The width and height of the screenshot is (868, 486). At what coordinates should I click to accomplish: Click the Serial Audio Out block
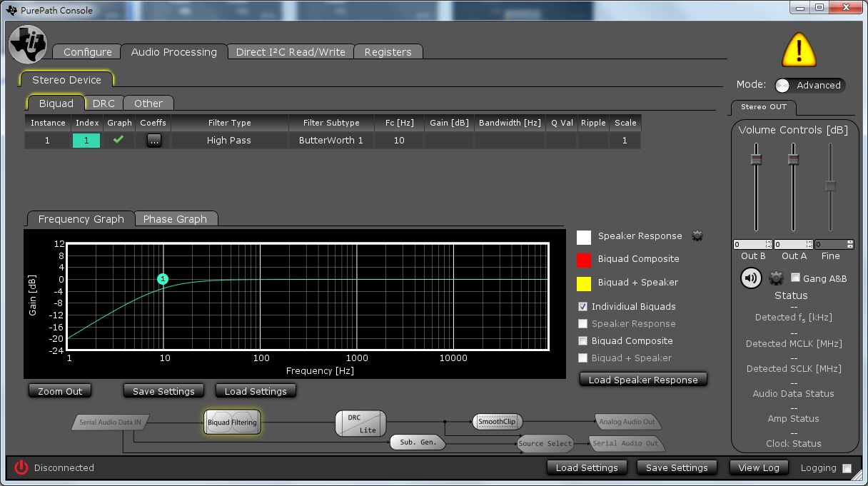[x=626, y=443]
